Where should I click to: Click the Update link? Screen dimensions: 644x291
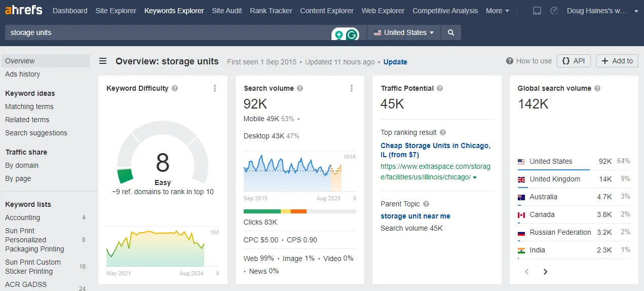pyautogui.click(x=395, y=62)
